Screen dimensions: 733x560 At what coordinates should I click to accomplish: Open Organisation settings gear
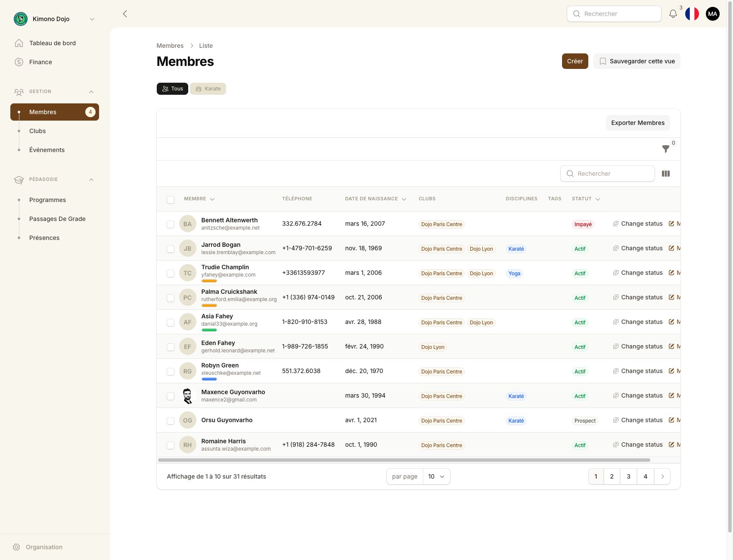pos(16,547)
